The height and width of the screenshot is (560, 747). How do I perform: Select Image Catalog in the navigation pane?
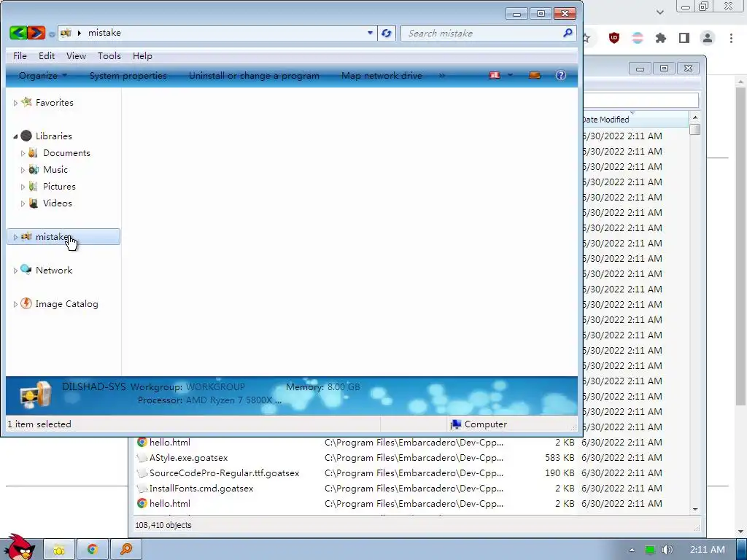click(x=66, y=304)
